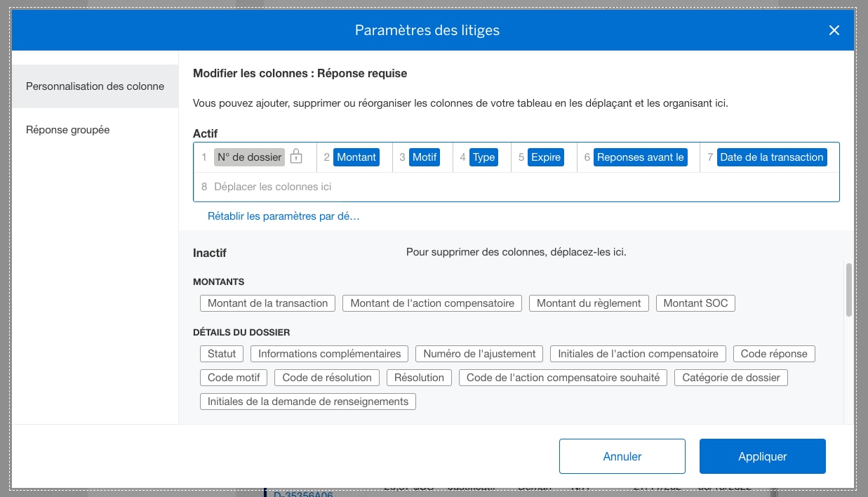Select the active Montant column chip
Screen dimensions: 868x497
click(356, 157)
